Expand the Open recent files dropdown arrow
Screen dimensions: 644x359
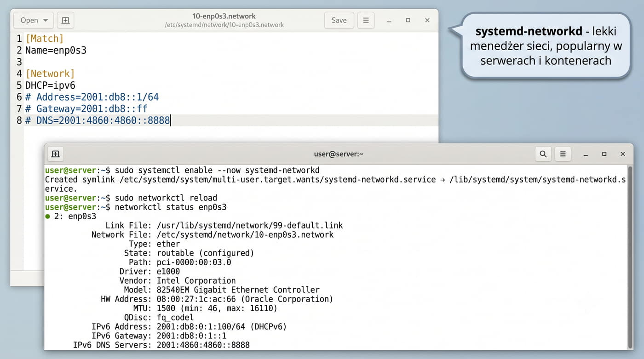[x=46, y=20]
